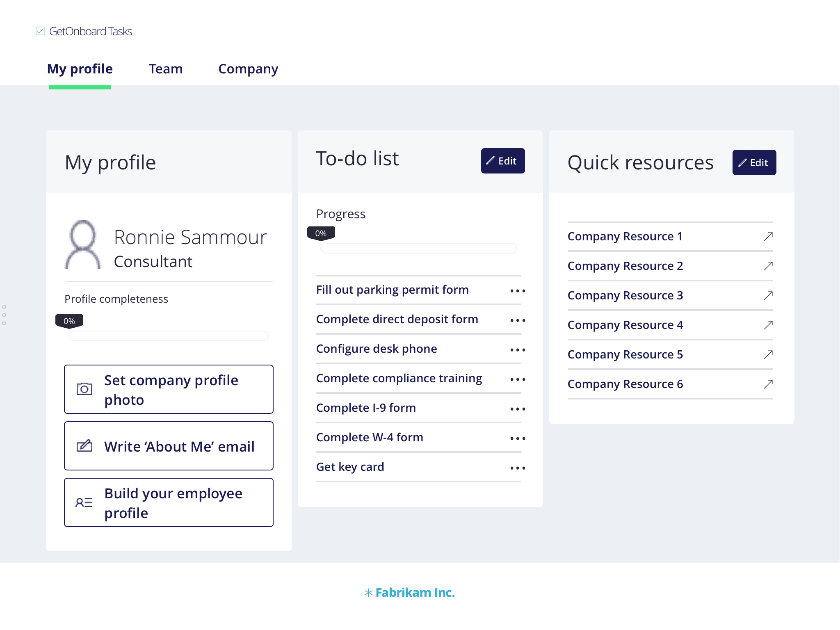The image size is (840, 630).
Task: Open the Complete compliance training task
Action: pos(399,378)
